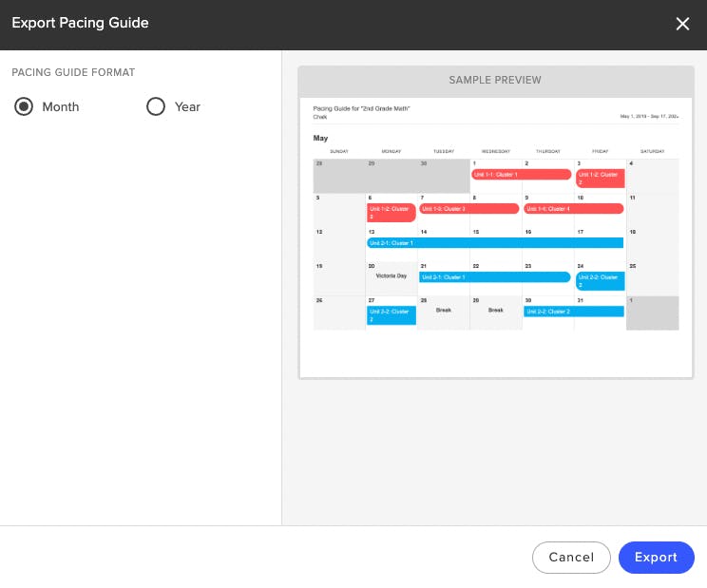This screenshot has width=707, height=588.
Task: Click the blue Unit 2-1 bar starting May 21
Action: [x=495, y=277]
